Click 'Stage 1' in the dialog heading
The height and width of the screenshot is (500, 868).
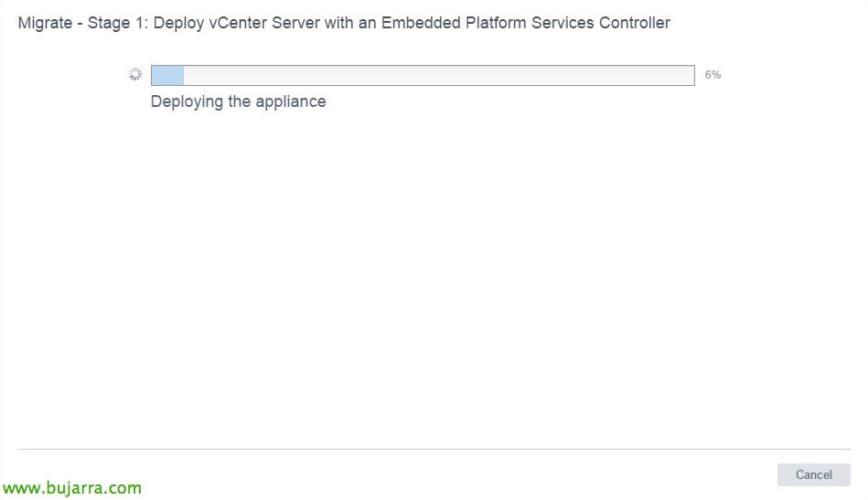pos(116,23)
